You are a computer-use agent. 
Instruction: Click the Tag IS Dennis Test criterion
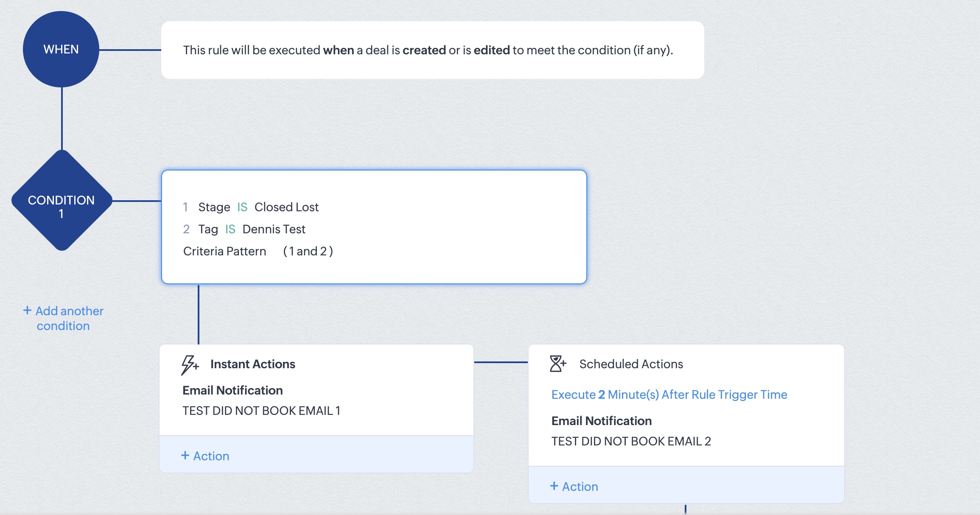[252, 229]
